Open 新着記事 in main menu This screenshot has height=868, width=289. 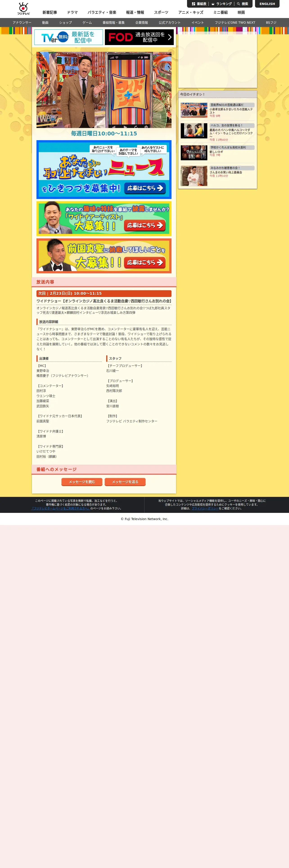click(50, 12)
